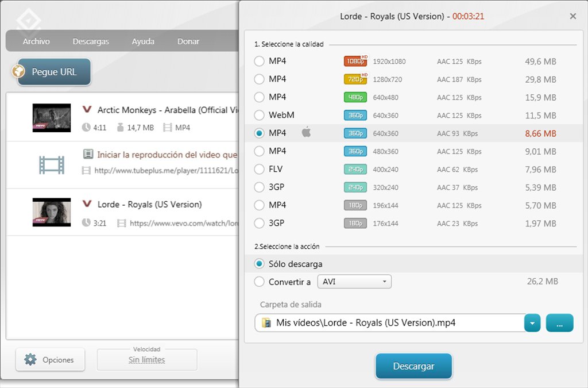Open the vevo.com watch link
Image resolution: width=588 pixels, height=388 pixels.
[x=184, y=223]
